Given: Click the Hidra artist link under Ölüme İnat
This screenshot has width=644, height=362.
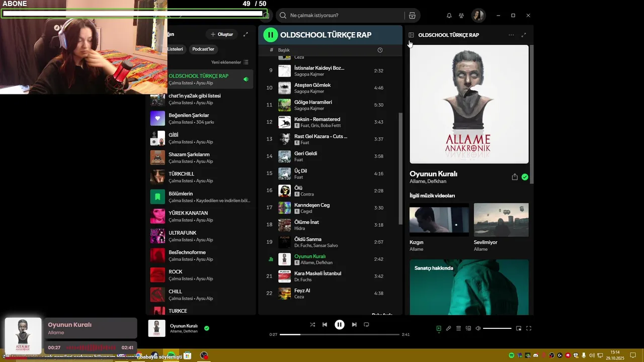Looking at the screenshot, I should (x=299, y=228).
